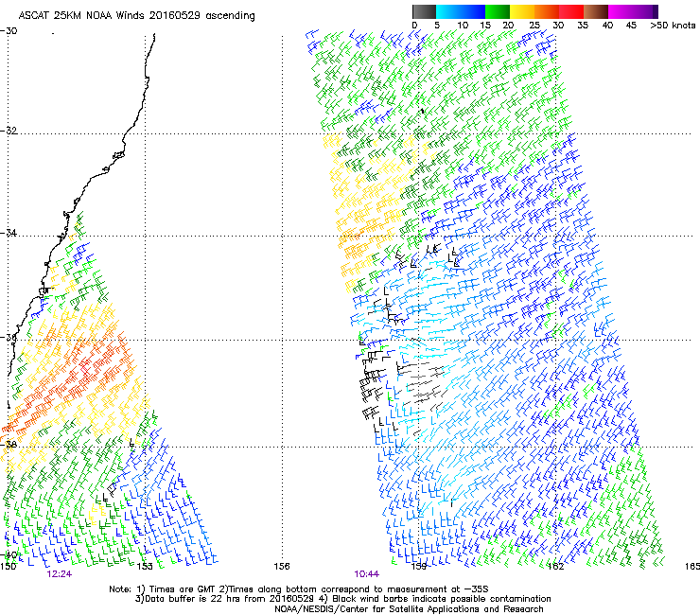Click the orange 25–30 knots legend color
This screenshot has height=615, width=700.
coord(547,11)
